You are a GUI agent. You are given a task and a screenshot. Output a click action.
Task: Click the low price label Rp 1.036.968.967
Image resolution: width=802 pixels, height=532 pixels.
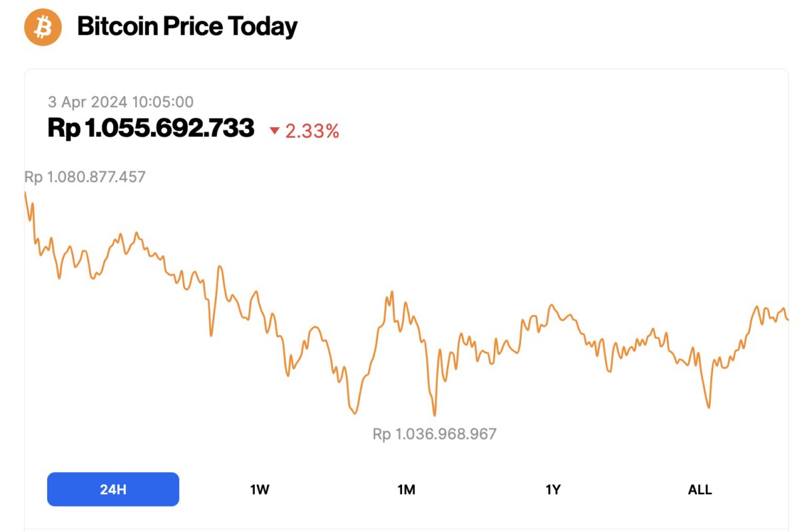(436, 434)
